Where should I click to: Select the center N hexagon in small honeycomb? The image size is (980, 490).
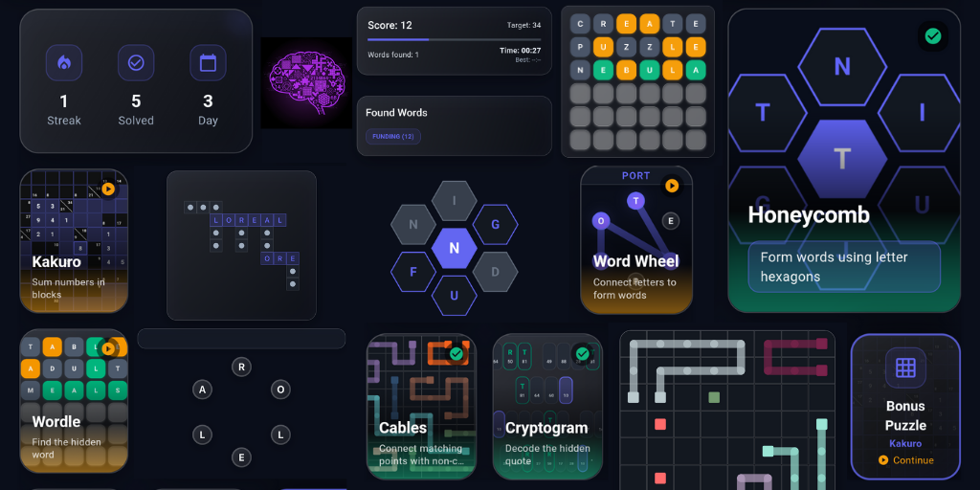tap(455, 248)
